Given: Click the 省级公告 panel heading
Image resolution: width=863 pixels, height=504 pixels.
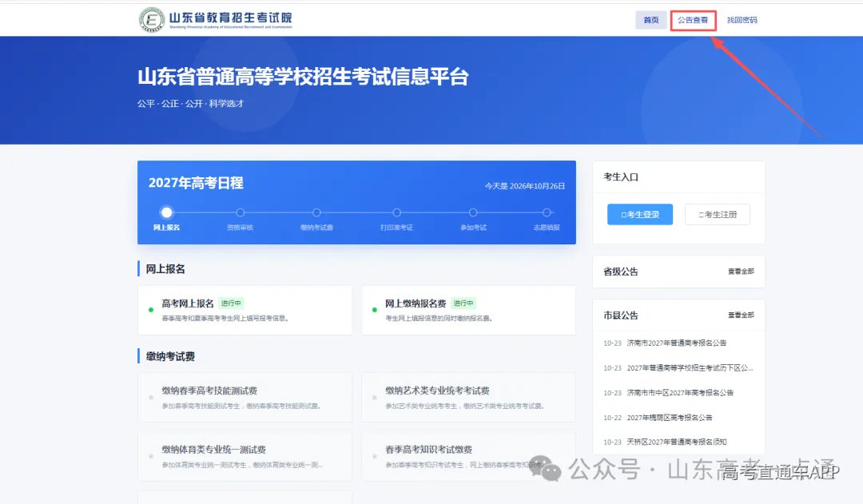Looking at the screenshot, I should click(x=621, y=272).
